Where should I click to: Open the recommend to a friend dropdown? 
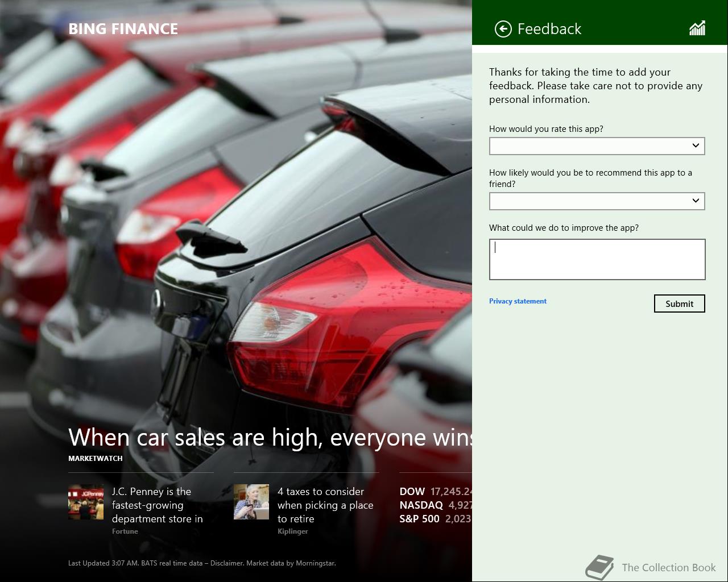(597, 201)
